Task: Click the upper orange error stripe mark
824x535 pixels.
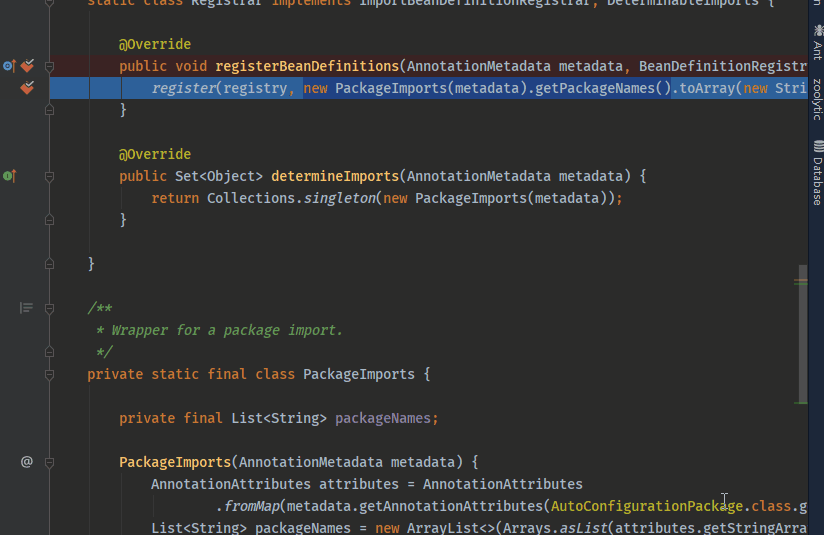Action: pos(800,281)
